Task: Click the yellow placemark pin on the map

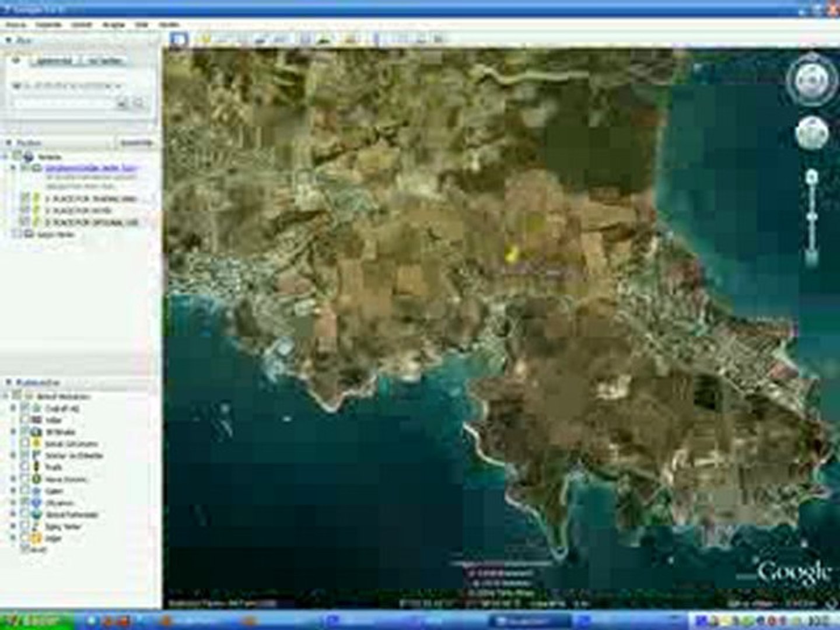Action: [512, 253]
